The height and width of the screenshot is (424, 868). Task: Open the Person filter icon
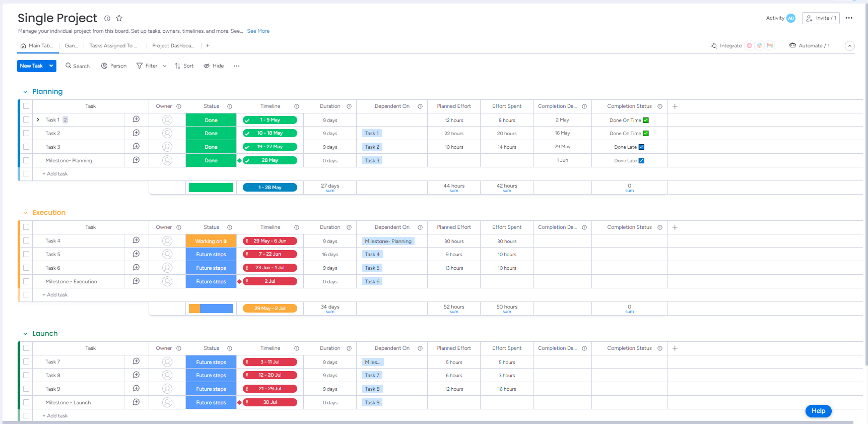104,66
